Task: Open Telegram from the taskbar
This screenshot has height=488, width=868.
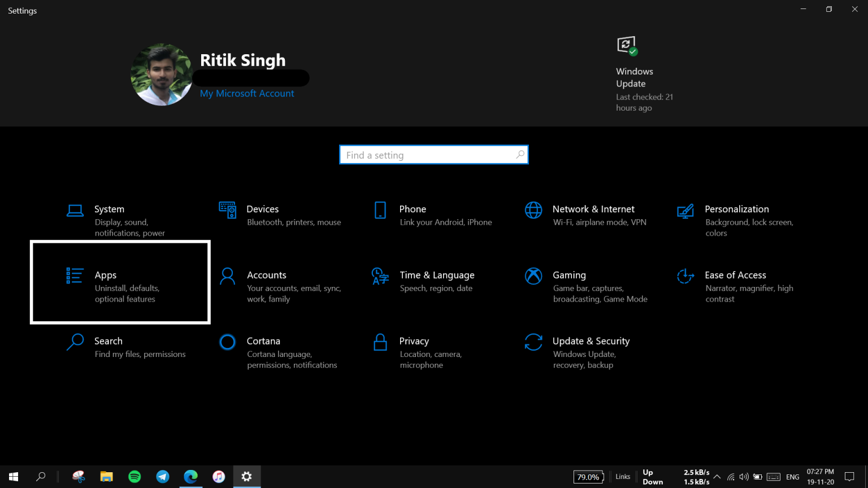Action: 163,477
